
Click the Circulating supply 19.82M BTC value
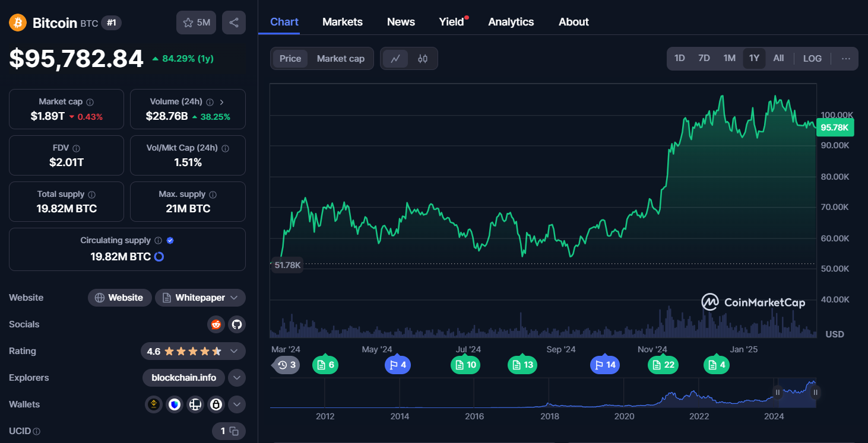[121, 257]
